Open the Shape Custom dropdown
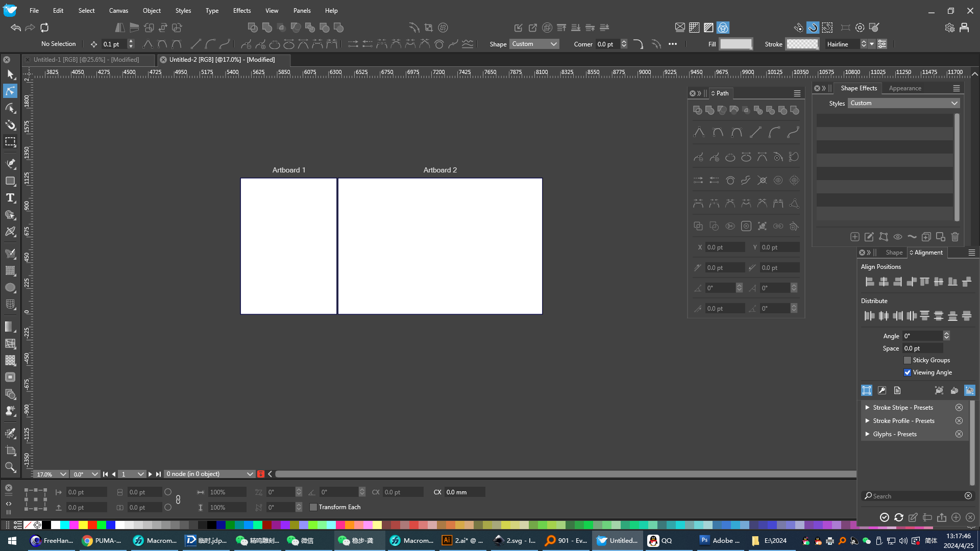 (534, 44)
